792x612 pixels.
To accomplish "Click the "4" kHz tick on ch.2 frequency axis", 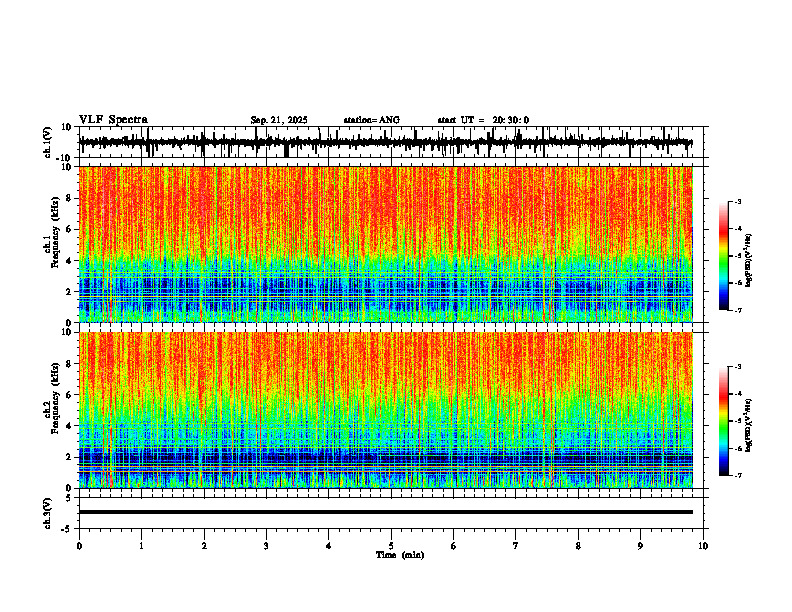I will 70,426.
